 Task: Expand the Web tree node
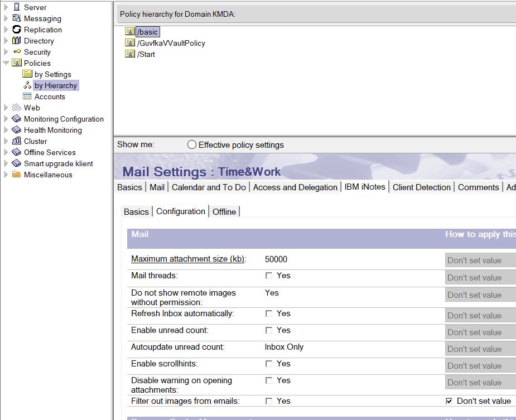(6, 107)
